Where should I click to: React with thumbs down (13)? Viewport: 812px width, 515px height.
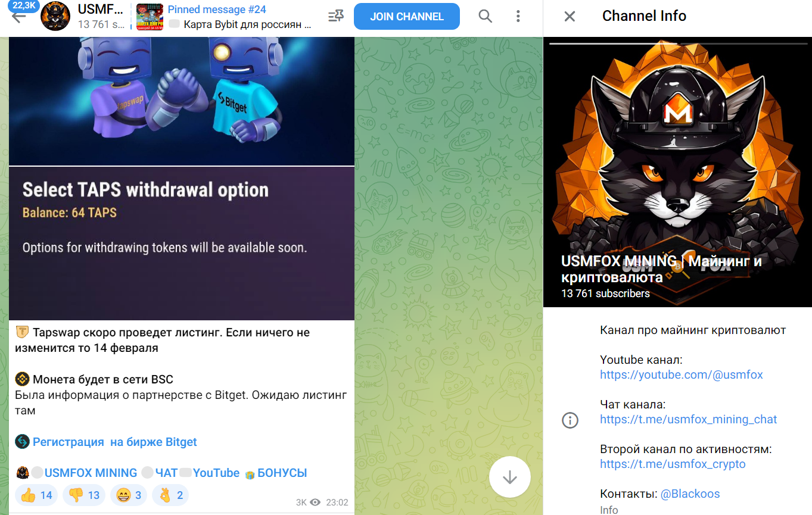[83, 495]
